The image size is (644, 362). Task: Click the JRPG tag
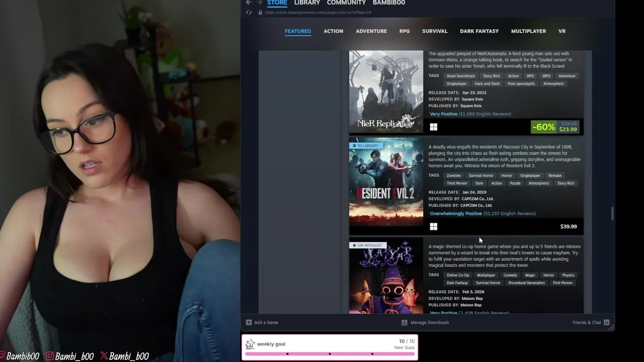pos(546,76)
